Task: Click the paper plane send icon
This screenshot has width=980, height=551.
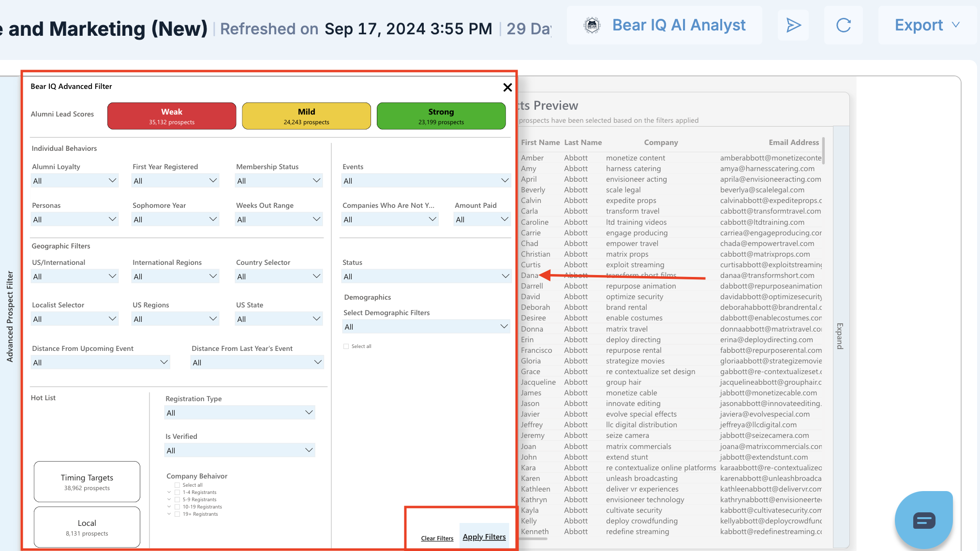Action: 793,25
